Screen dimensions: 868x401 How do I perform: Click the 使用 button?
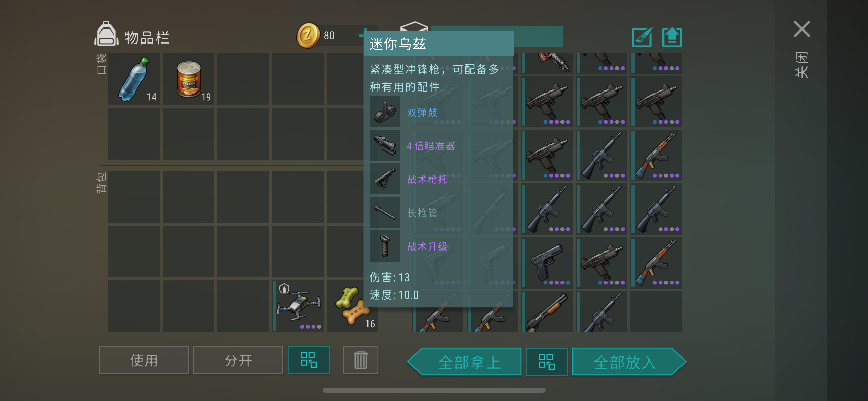pyautogui.click(x=144, y=360)
